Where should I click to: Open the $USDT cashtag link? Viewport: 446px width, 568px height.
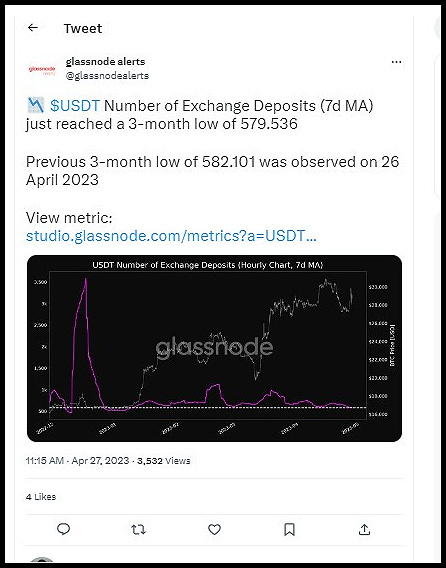click(x=75, y=106)
